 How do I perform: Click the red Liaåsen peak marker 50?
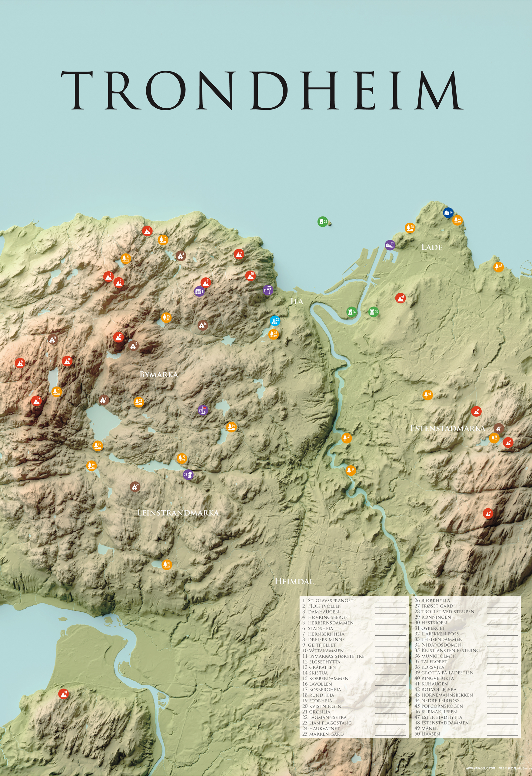(487, 513)
